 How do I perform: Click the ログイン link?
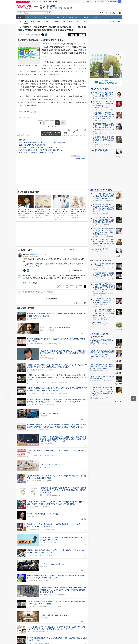point(42,8)
